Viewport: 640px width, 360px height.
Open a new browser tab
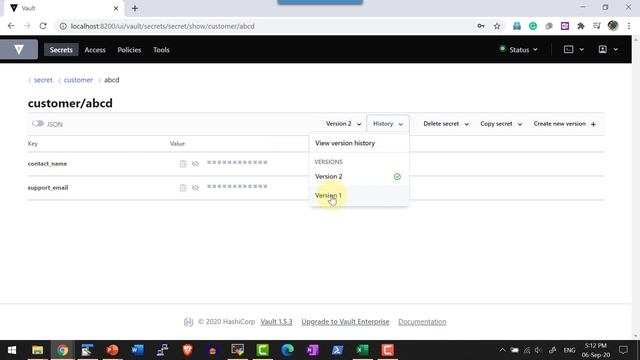[x=135, y=8]
